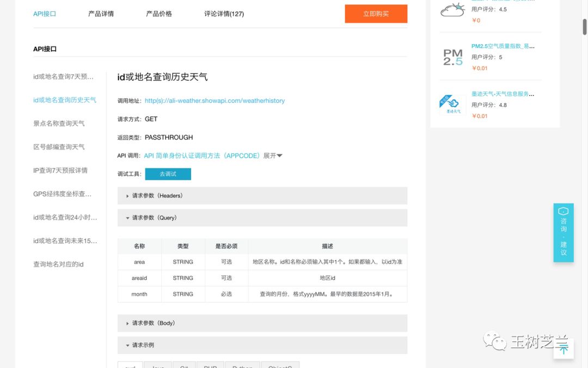Select 查询地名对应的id in the API list
Viewport: 588px width, 368px height.
[x=58, y=264]
